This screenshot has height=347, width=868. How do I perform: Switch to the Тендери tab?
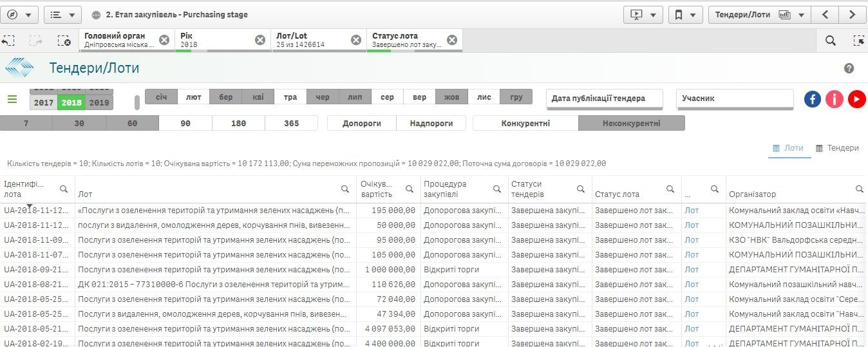coord(837,148)
